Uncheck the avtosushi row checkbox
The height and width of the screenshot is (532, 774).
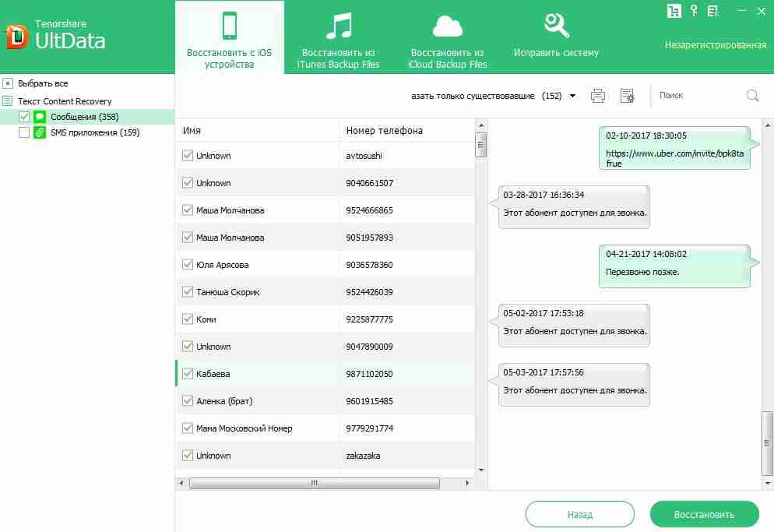(188, 156)
